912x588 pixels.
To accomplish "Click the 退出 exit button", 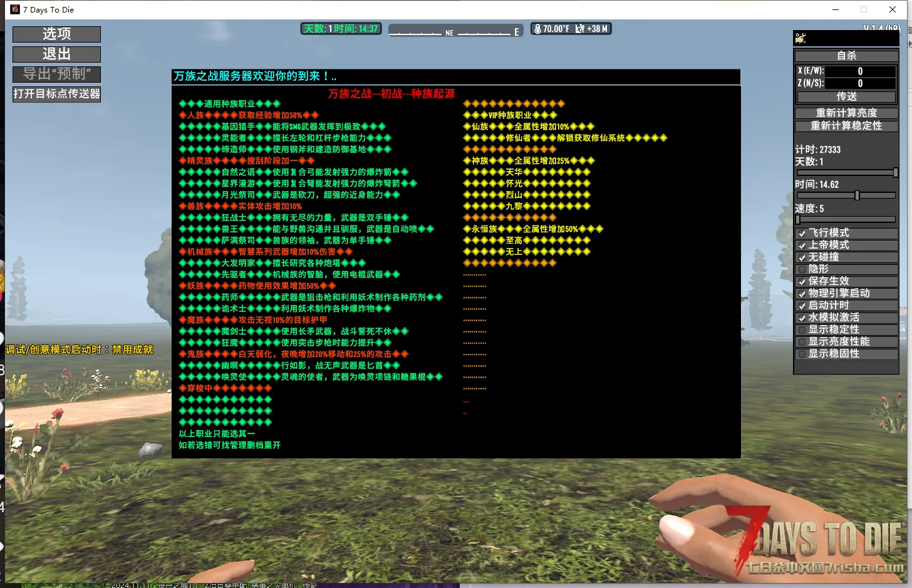I will (56, 54).
